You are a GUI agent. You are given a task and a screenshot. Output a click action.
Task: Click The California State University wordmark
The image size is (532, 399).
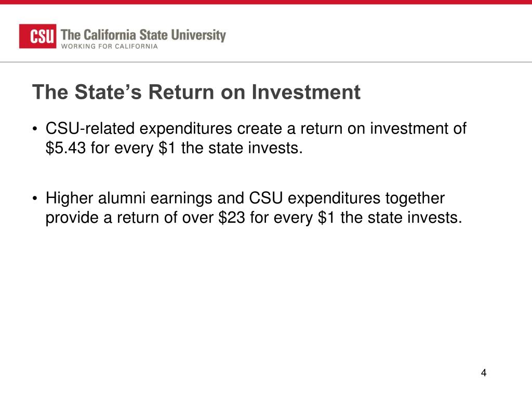(143, 35)
